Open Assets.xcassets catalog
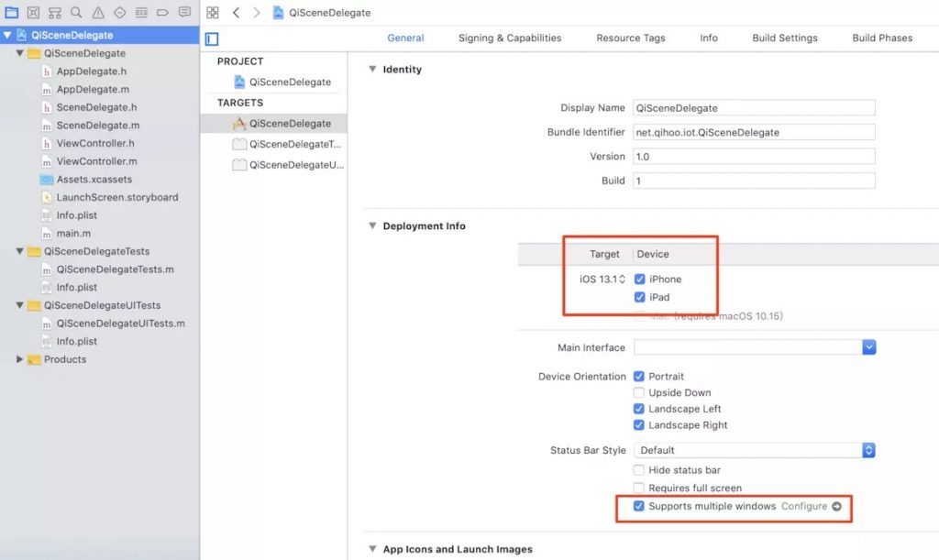This screenshot has width=939, height=560. point(94,179)
